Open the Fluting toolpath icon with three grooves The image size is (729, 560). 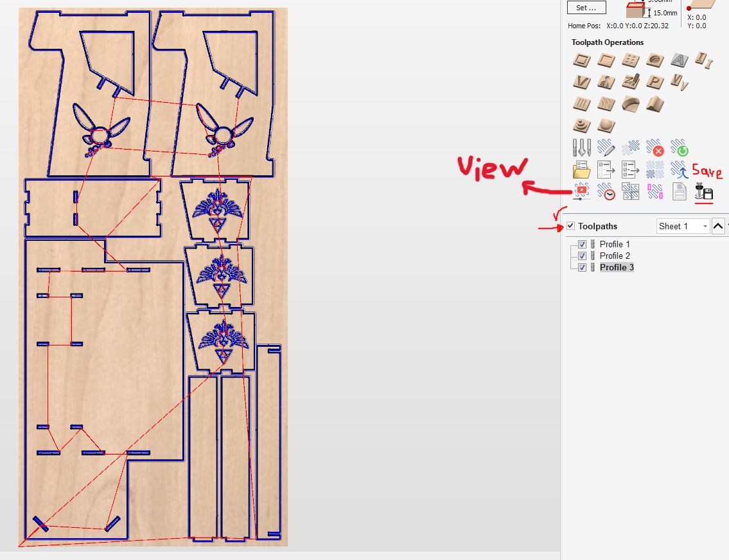(582, 103)
